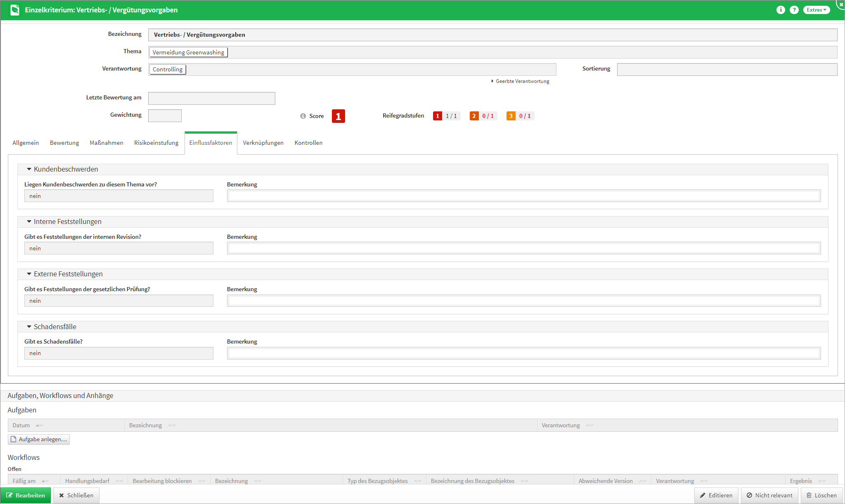Collapse the Kundenbeschwerden section
Viewport: 845px width, 504px height.
(29, 169)
